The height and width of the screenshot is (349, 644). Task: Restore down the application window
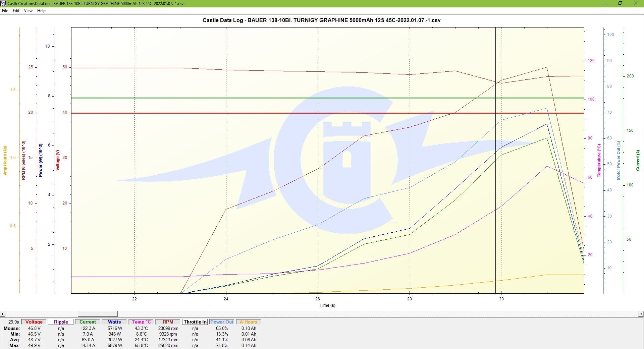[x=620, y=3]
